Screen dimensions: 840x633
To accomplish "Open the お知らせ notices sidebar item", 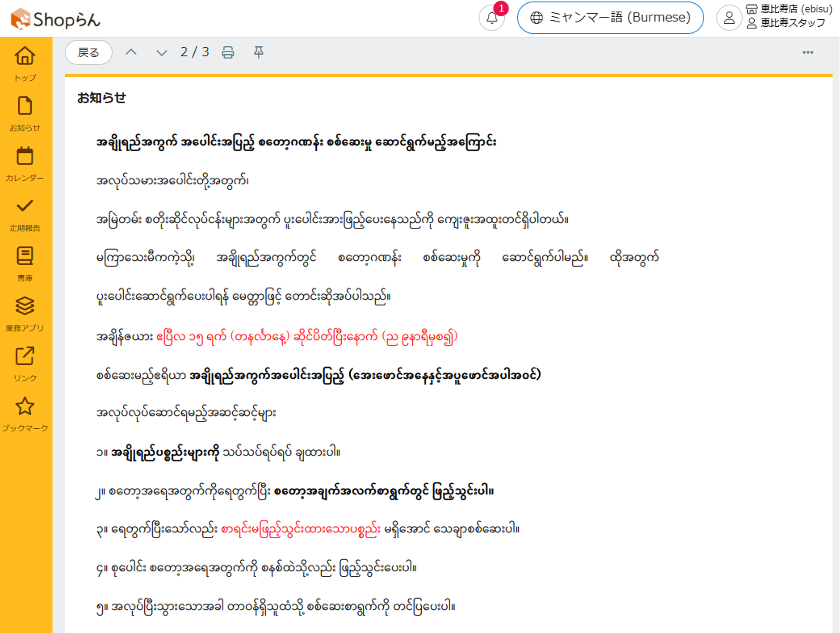I will (25, 113).
